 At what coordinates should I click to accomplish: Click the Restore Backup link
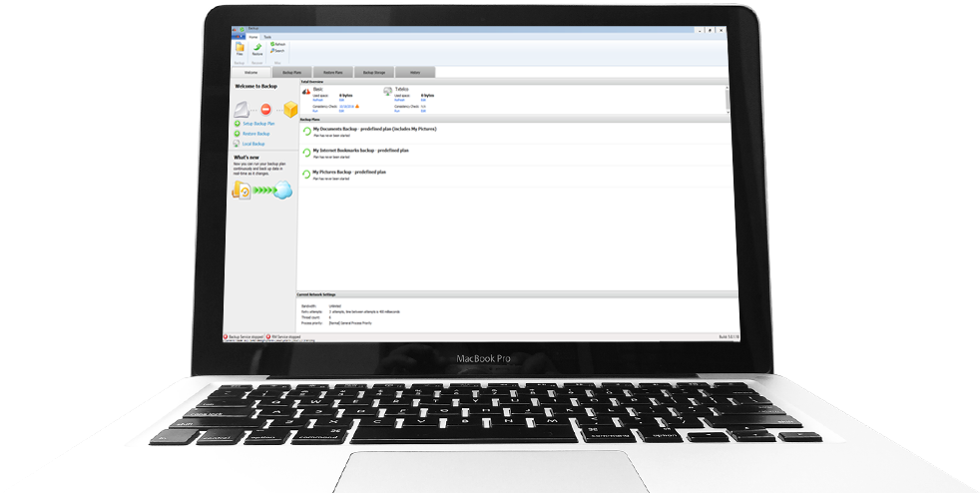point(256,134)
